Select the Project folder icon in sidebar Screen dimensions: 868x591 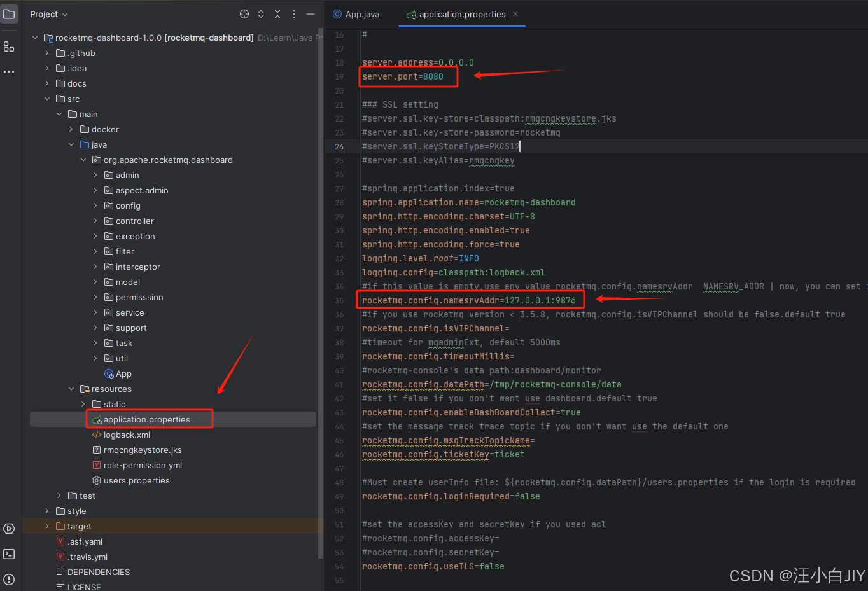click(x=8, y=14)
